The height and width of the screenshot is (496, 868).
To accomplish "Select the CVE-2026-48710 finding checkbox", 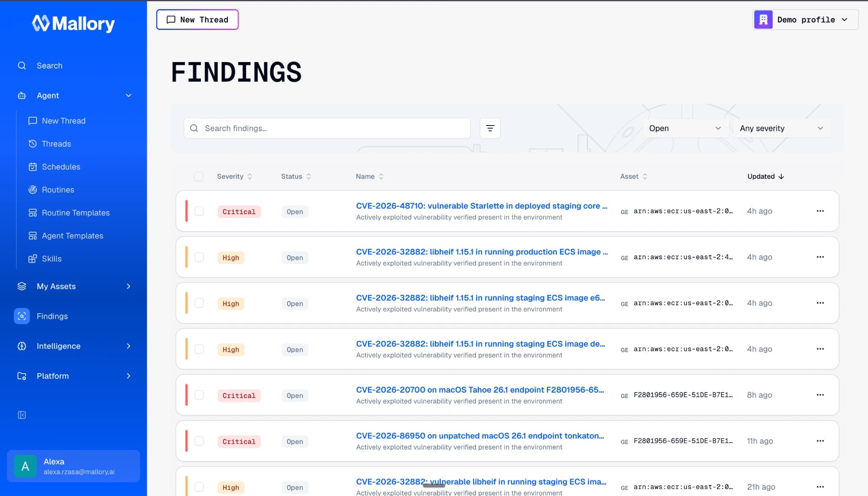I will [199, 211].
